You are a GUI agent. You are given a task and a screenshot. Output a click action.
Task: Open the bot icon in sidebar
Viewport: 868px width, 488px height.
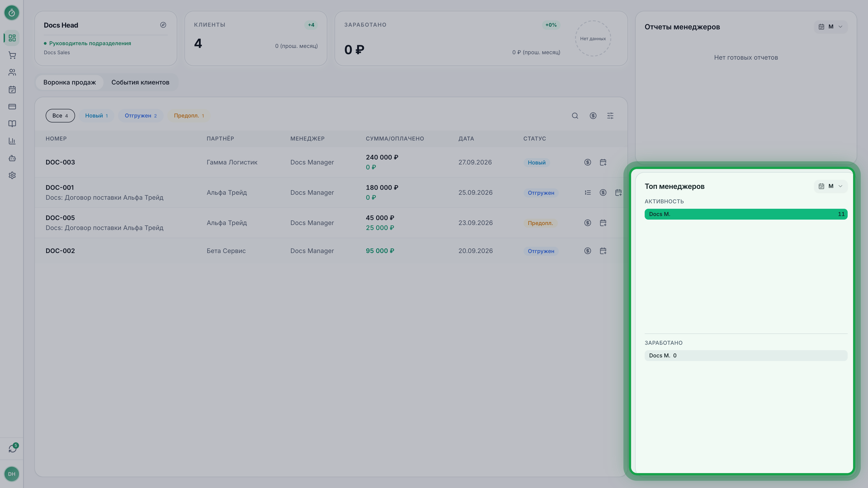point(12,158)
